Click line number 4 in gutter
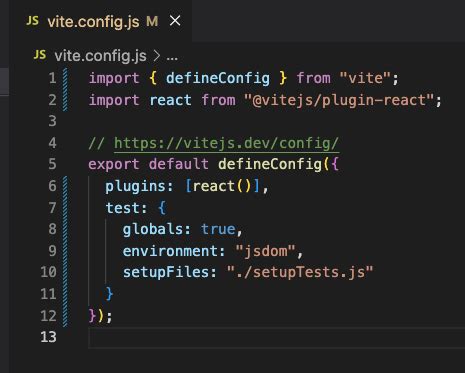This screenshot has width=465, height=373. pyautogui.click(x=53, y=143)
